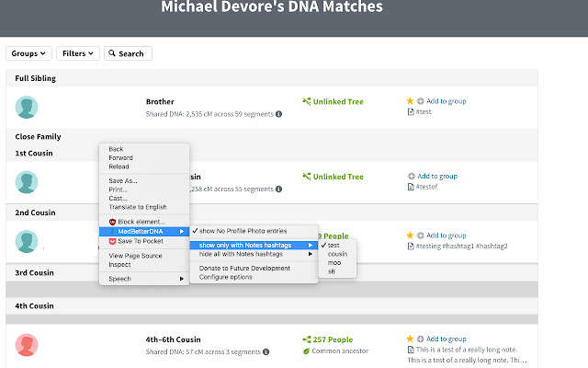Viewport: 588px width, 368px height.
Task: Expand the Speech submenu
Action: [144, 279]
